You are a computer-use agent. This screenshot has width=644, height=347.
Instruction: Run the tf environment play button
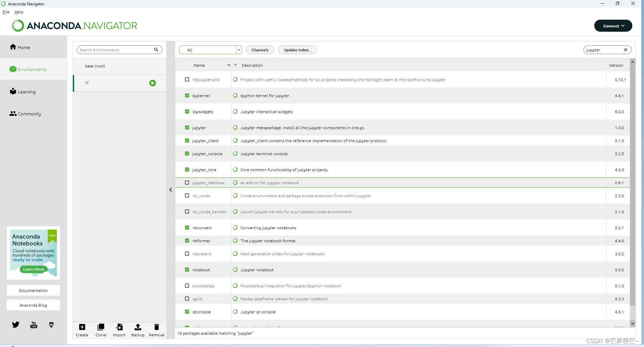pyautogui.click(x=153, y=83)
